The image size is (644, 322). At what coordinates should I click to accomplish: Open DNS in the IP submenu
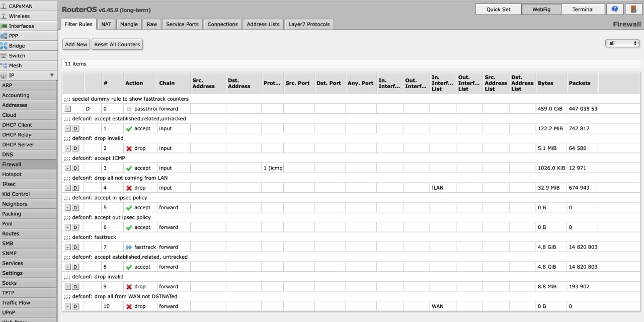pyautogui.click(x=29, y=154)
